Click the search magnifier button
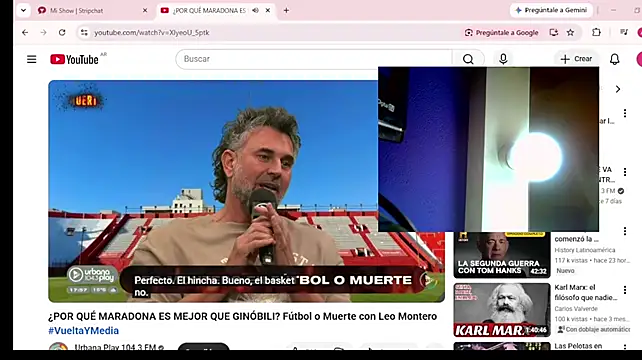The width and height of the screenshot is (642, 360). 468,59
